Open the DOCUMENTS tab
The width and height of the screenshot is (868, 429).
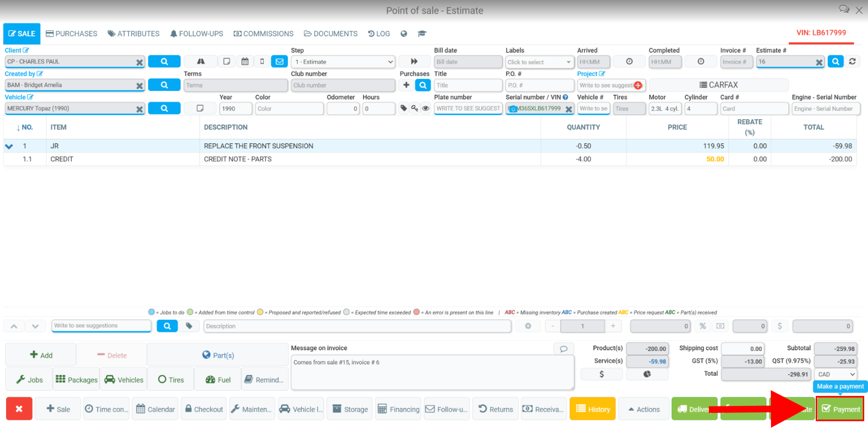coord(331,33)
